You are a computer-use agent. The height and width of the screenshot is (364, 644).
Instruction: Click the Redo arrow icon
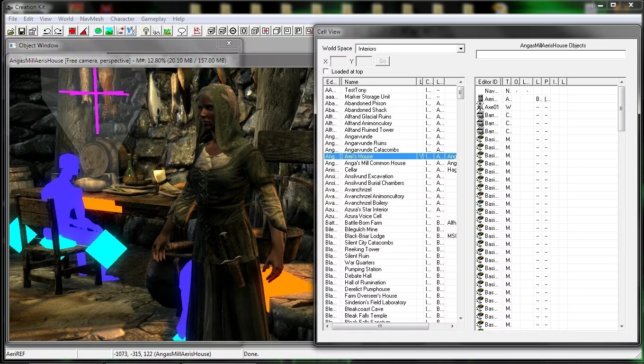pyautogui.click(x=58, y=31)
